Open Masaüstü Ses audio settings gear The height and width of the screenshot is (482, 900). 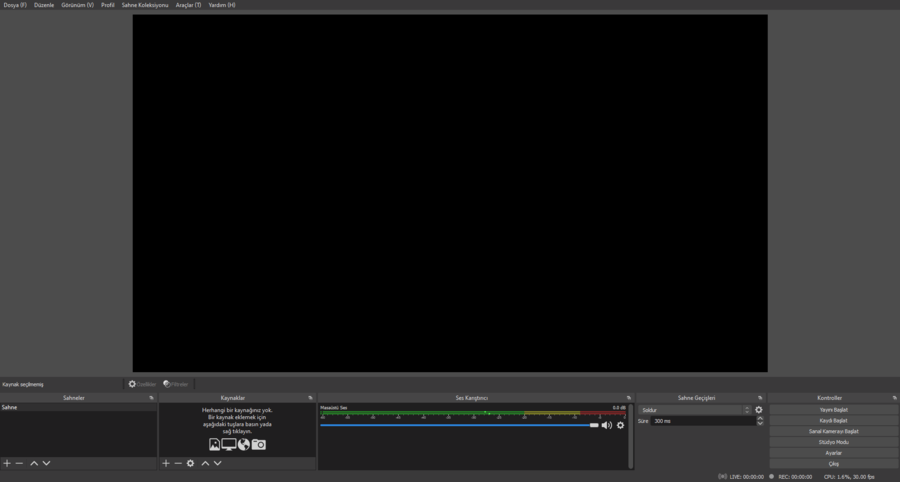(620, 425)
